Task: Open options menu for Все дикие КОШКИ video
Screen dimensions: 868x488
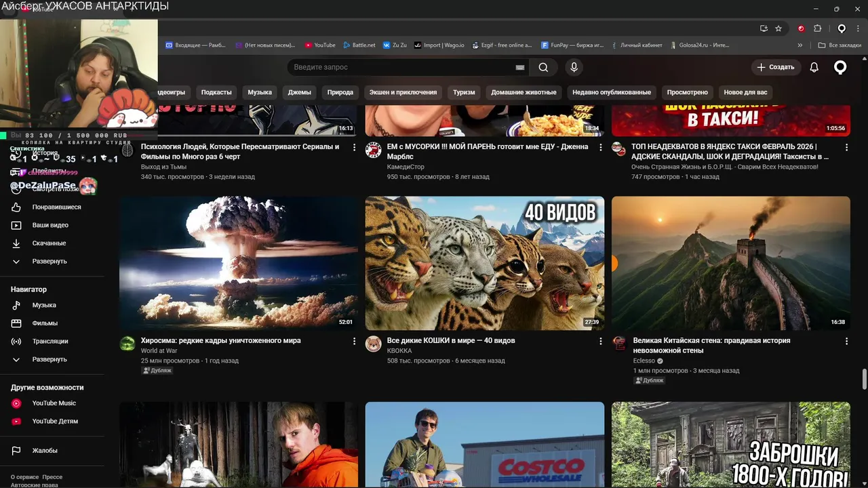Action: [x=600, y=341]
